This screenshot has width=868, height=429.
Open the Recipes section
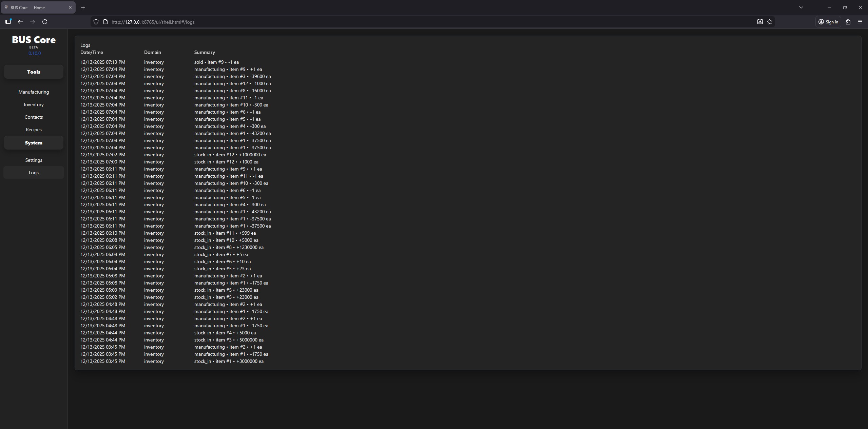click(x=34, y=129)
